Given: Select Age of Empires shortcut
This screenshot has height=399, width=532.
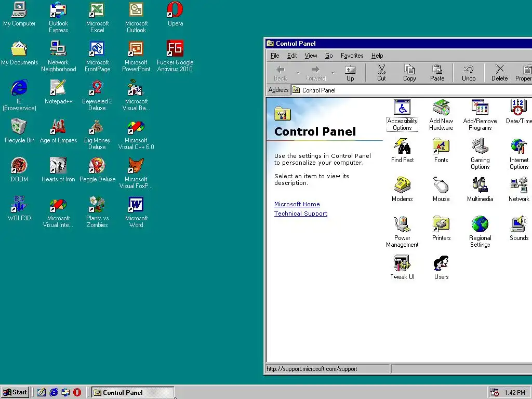Looking at the screenshot, I should tap(58, 131).
